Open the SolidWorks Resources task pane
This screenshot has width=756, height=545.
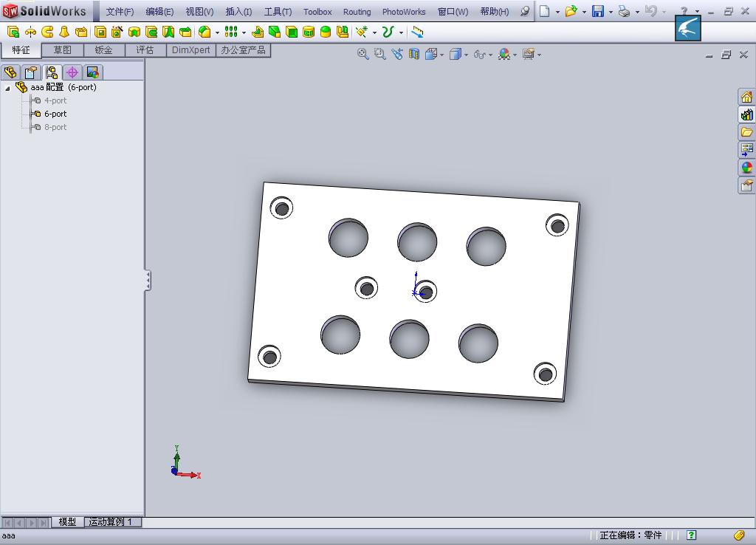tap(747, 97)
